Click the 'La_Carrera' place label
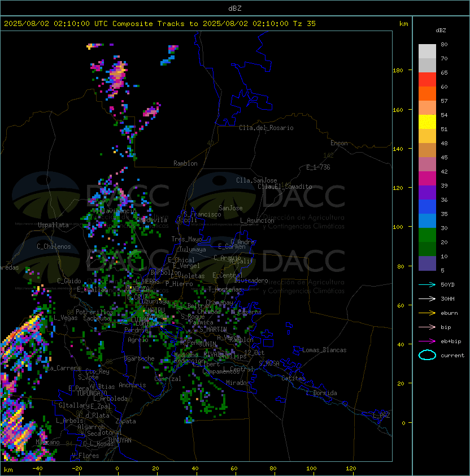This screenshot has height=476, width=470. (64, 368)
